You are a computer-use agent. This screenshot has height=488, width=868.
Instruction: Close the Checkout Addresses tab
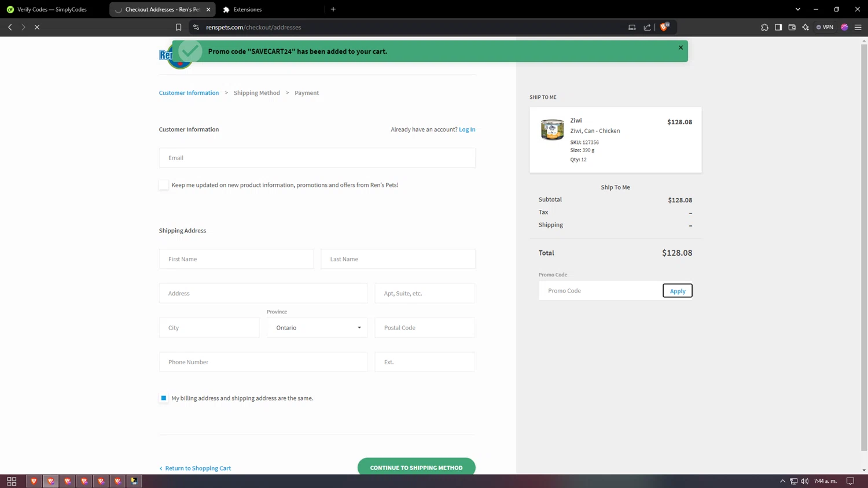208,9
